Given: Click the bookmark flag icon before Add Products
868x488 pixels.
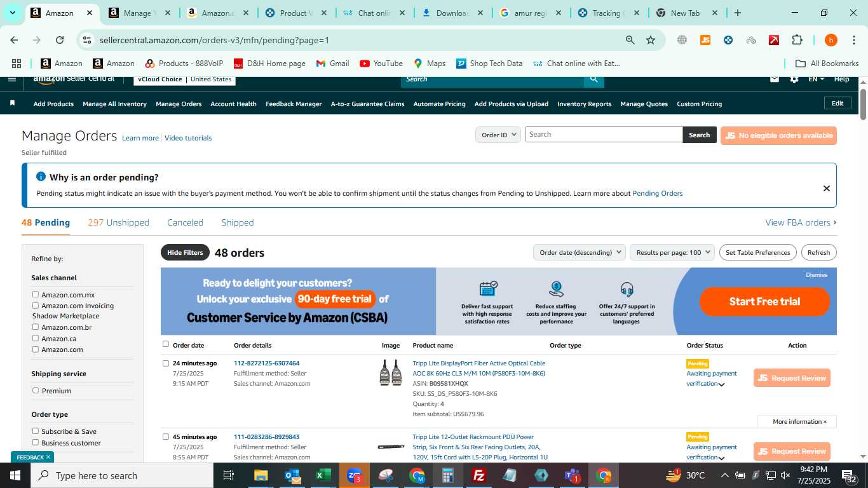Looking at the screenshot, I should [x=12, y=103].
